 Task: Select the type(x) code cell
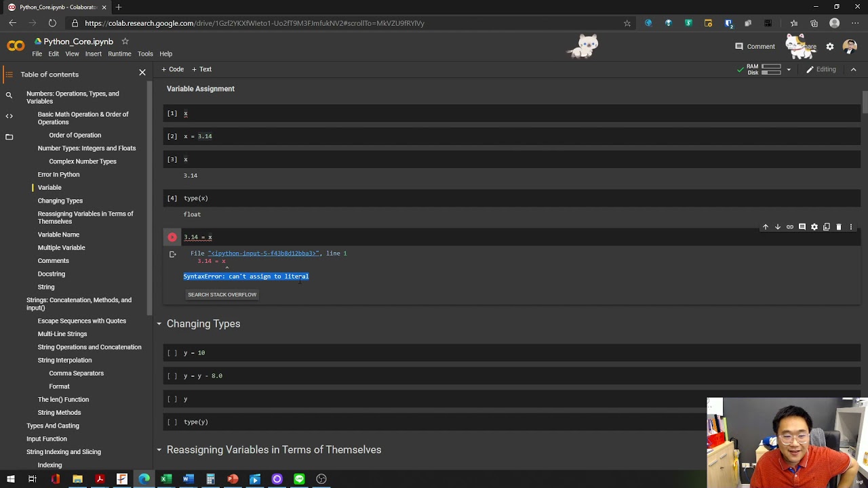coord(513,199)
